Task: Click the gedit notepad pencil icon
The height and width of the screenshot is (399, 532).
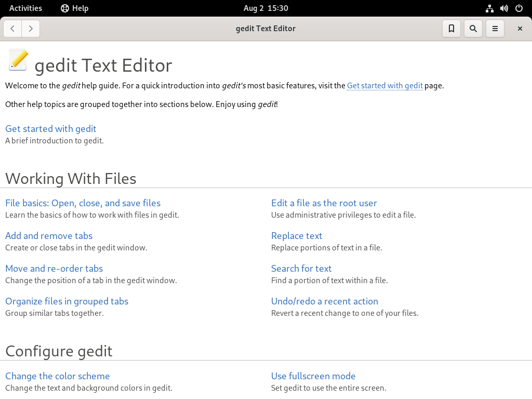Action: 18,60
